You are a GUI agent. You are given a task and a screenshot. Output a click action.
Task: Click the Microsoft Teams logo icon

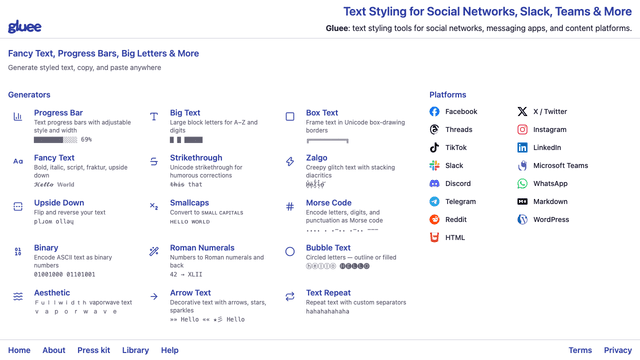522,165
